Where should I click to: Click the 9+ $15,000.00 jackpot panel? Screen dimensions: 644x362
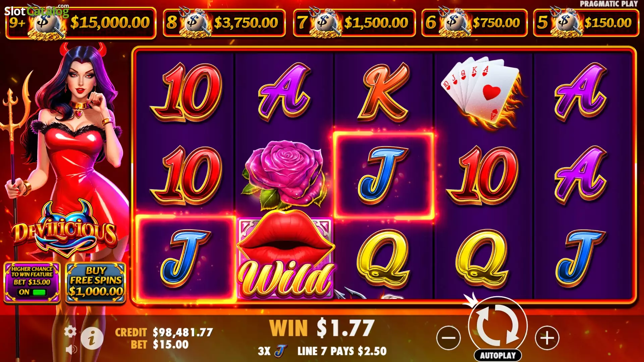[x=81, y=23]
